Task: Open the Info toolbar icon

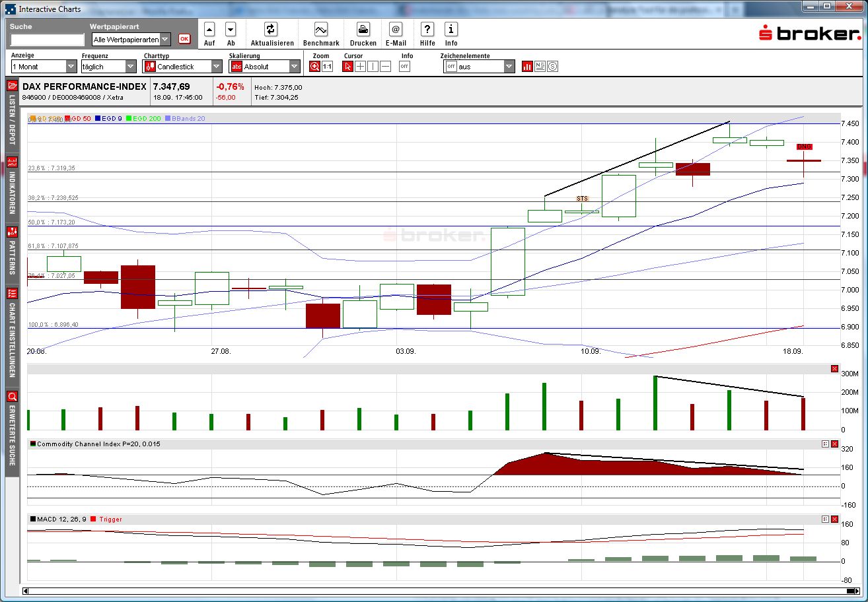Action: coord(451,29)
